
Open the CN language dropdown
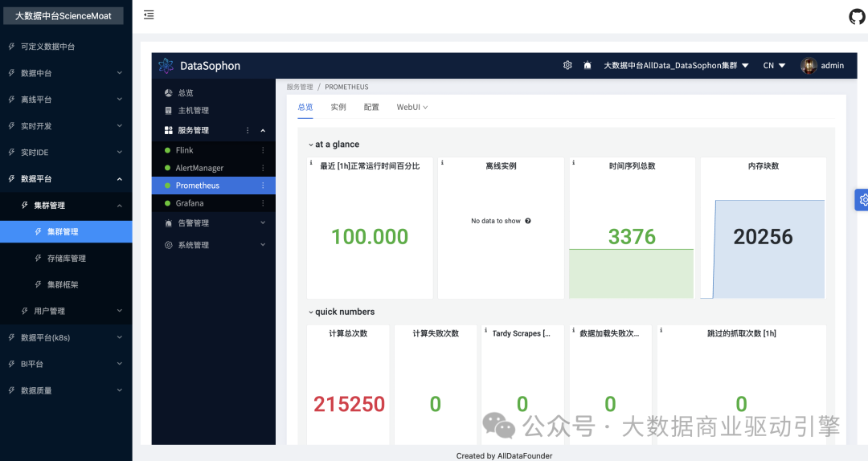pos(774,66)
